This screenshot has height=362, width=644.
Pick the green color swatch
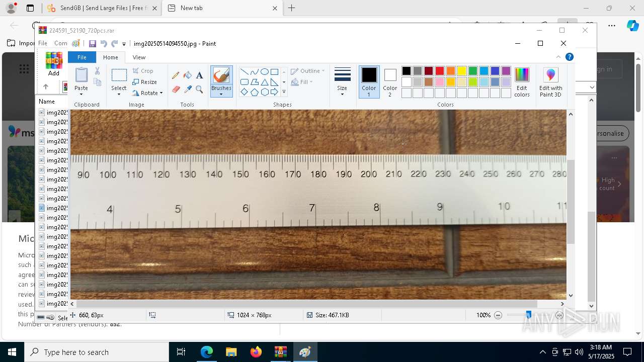point(473,71)
